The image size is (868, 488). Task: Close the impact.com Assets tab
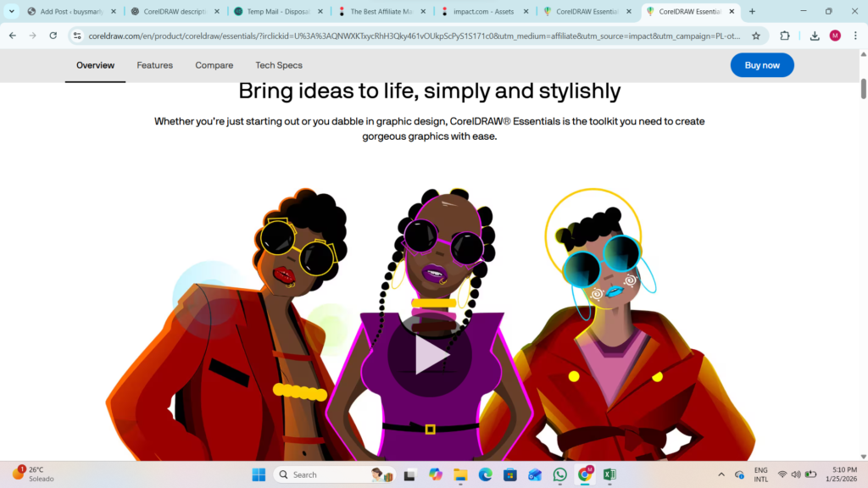tap(526, 12)
